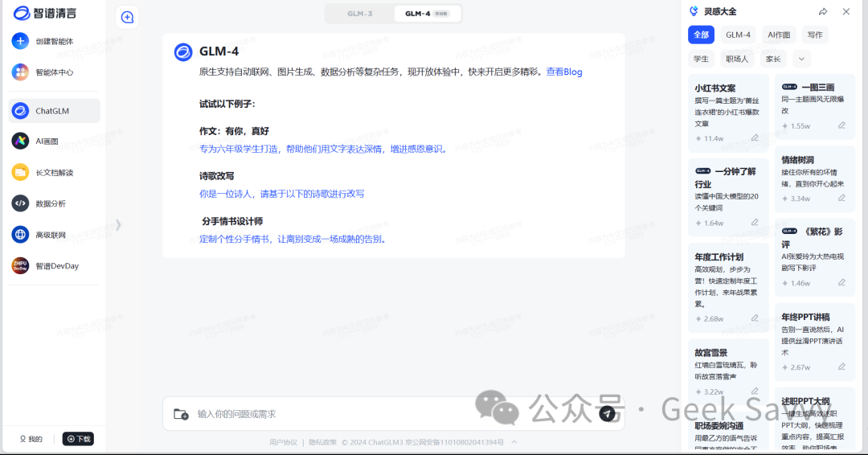Click edit pencil on 一分钟了解行业 card

pyautogui.click(x=755, y=223)
